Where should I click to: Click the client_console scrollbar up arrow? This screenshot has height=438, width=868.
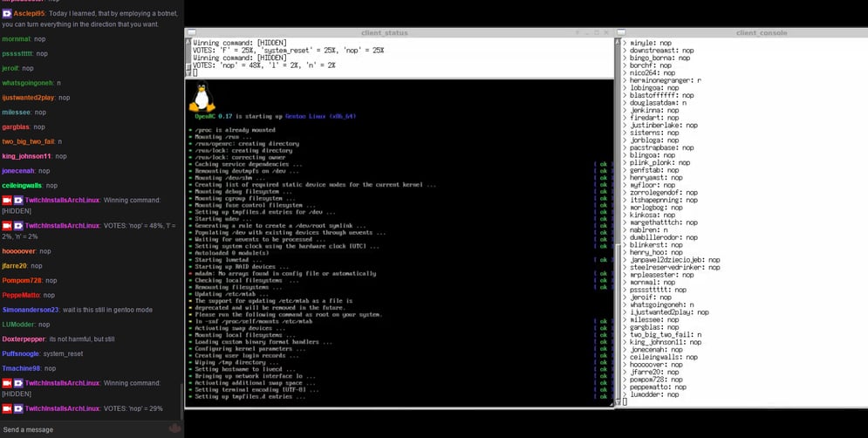point(619,43)
